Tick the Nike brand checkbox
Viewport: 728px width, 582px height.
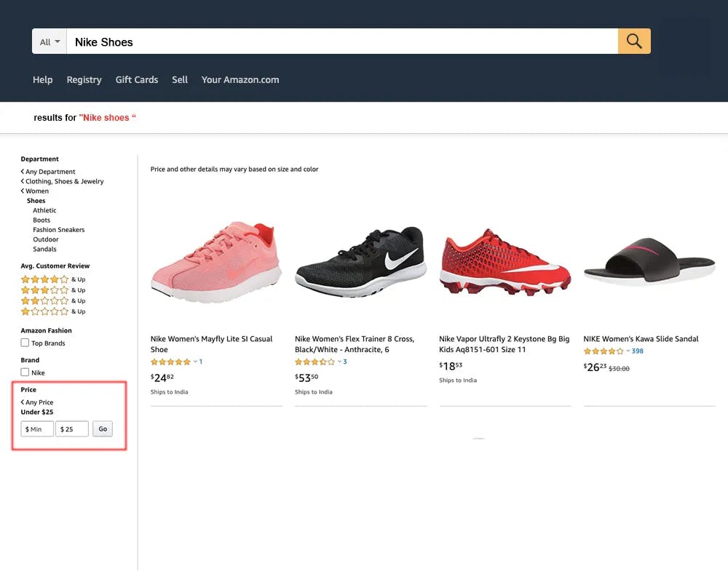point(25,372)
